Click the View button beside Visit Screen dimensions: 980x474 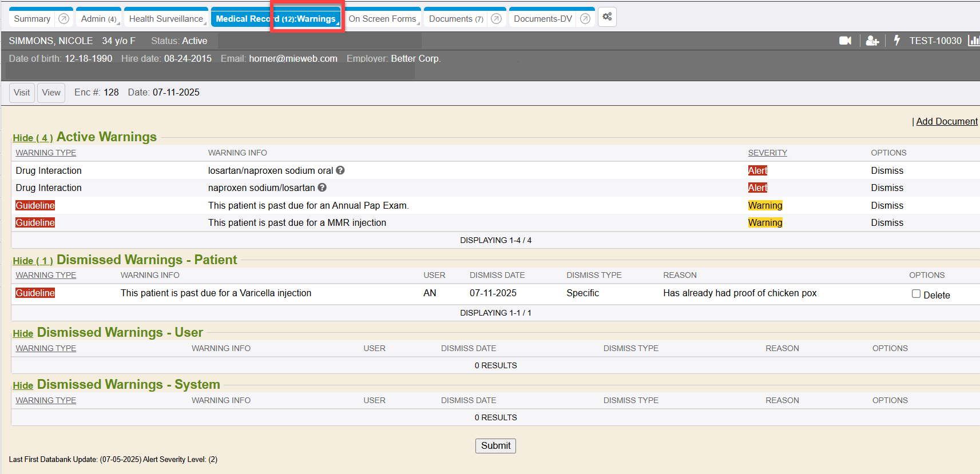tap(51, 93)
